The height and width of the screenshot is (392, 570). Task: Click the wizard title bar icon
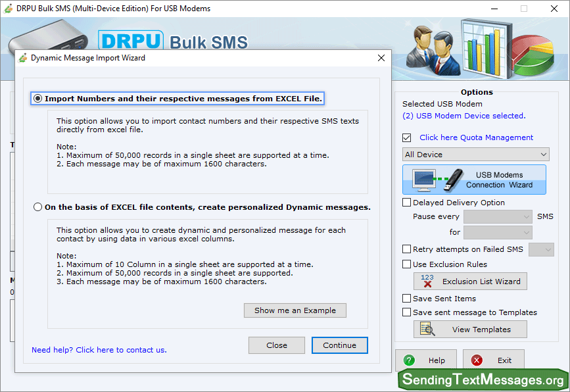click(23, 58)
